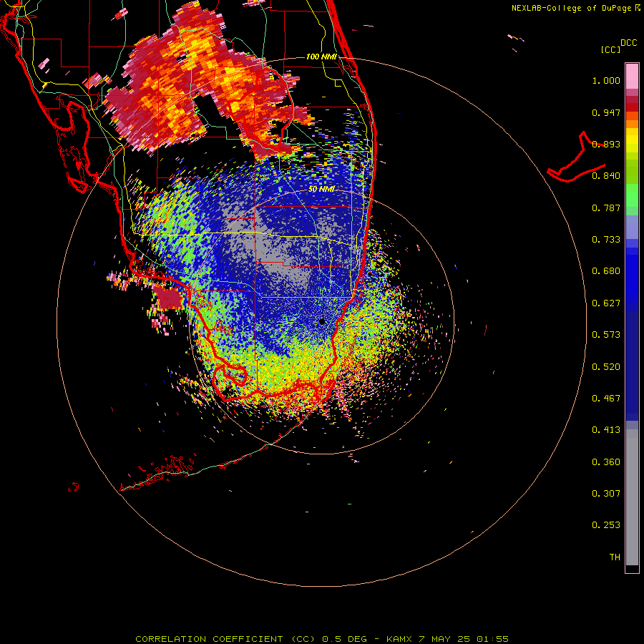The height and width of the screenshot is (644, 644).
Task: Select the 0.360 scale label
Action: [606, 462]
